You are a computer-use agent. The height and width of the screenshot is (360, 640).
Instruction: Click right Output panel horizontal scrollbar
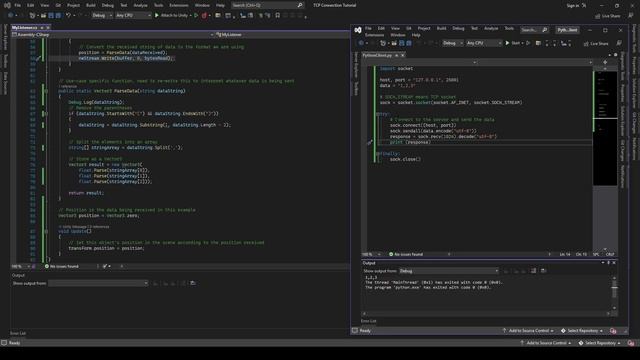[486, 314]
